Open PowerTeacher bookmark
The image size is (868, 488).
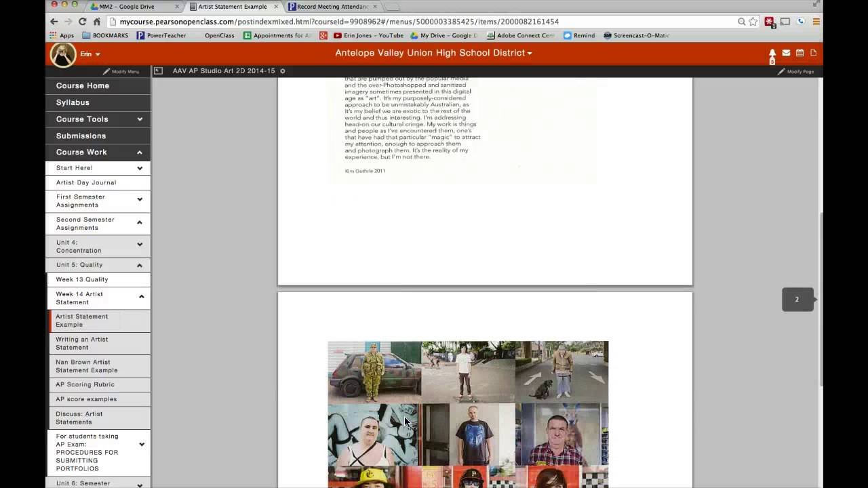[161, 35]
